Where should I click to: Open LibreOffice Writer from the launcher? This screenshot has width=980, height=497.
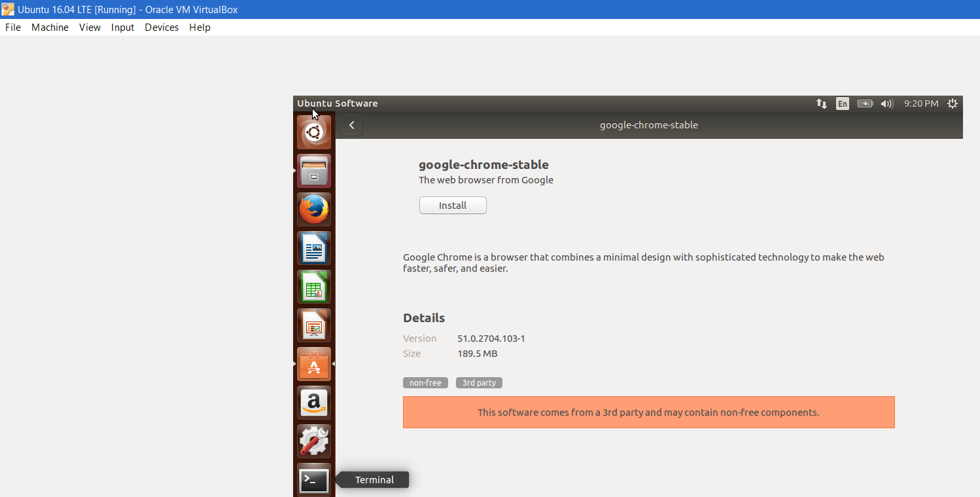coord(314,248)
